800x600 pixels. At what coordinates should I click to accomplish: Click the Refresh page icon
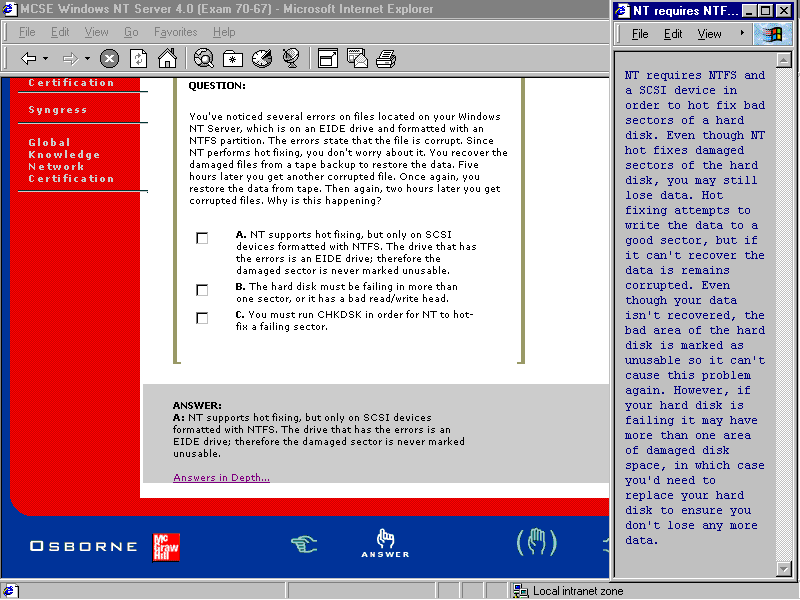coord(138,59)
